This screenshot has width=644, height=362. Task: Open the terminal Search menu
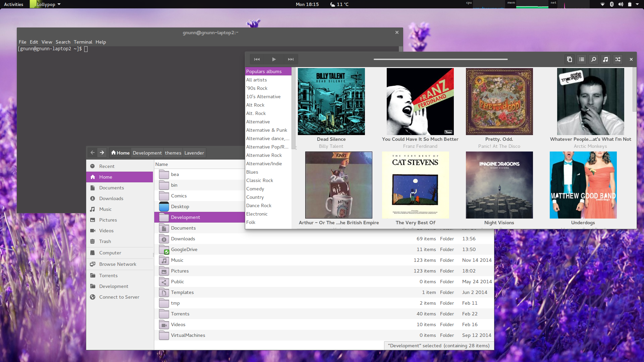tap(63, 42)
